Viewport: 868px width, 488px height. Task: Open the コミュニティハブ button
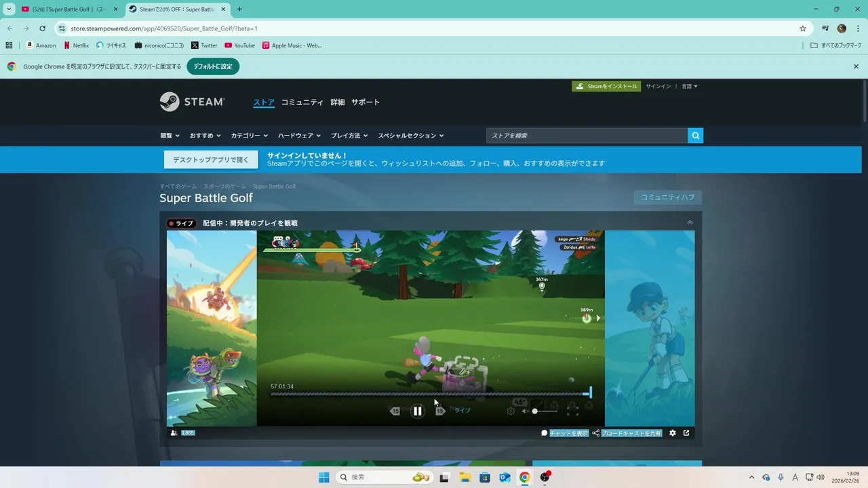coord(668,197)
